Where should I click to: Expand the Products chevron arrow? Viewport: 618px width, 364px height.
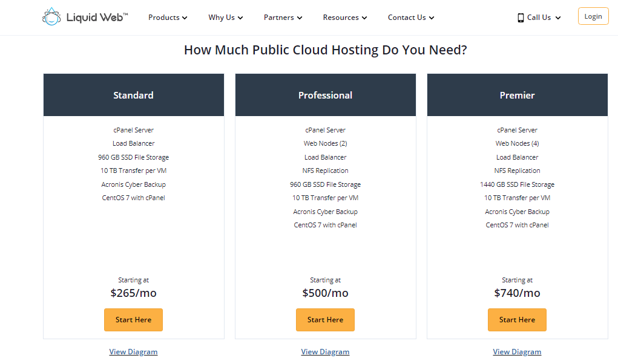point(185,18)
